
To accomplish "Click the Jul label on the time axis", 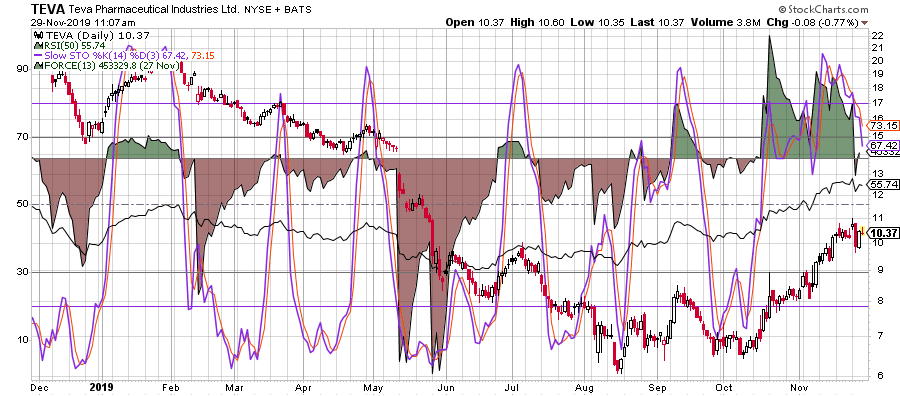I will point(512,387).
